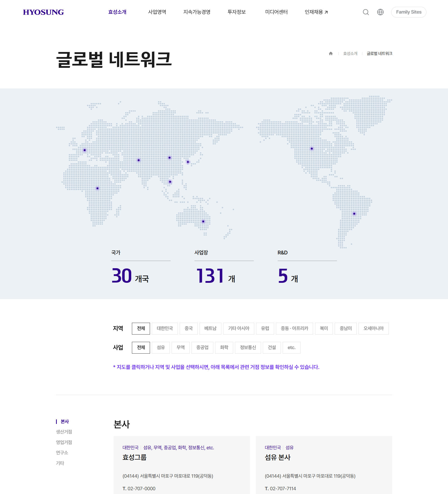Jump to 본사 section in sidebar
The width and height of the screenshot is (448, 494).
65,421
